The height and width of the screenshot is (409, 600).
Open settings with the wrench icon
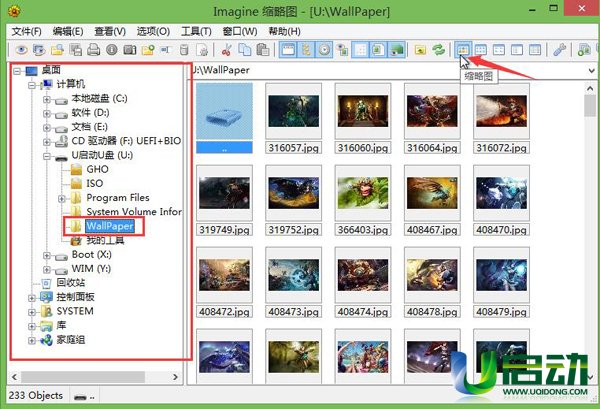pyautogui.click(x=559, y=50)
